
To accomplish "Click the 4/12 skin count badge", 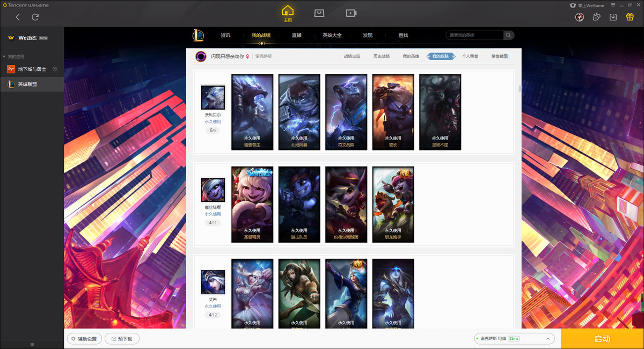I will (x=213, y=315).
